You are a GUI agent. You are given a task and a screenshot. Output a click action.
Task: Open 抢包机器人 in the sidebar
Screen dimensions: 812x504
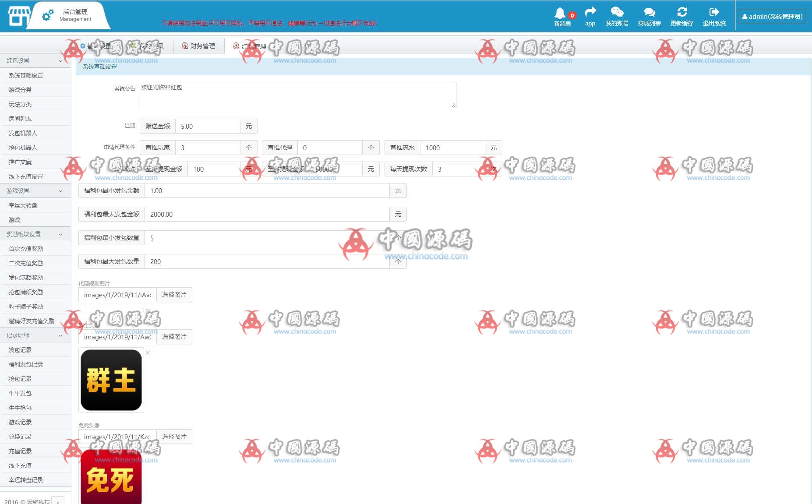tap(35, 148)
